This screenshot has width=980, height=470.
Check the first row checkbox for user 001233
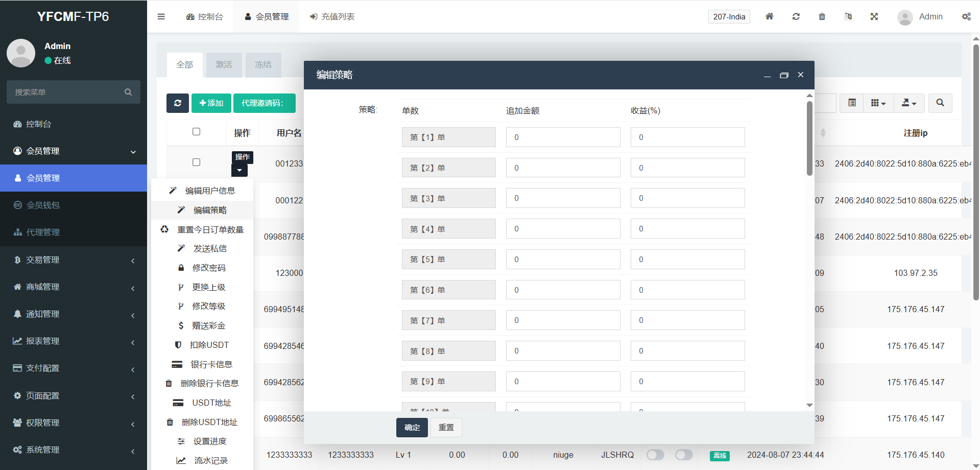pos(196,162)
